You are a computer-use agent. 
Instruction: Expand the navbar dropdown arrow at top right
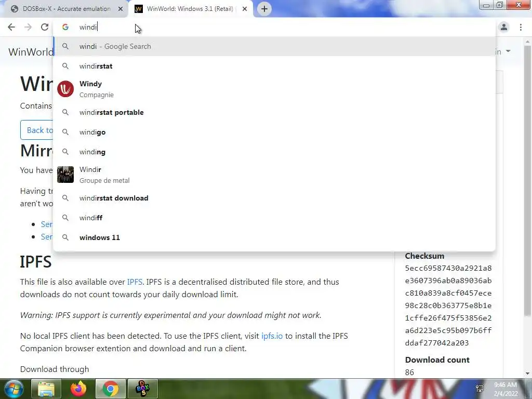tap(508, 51)
